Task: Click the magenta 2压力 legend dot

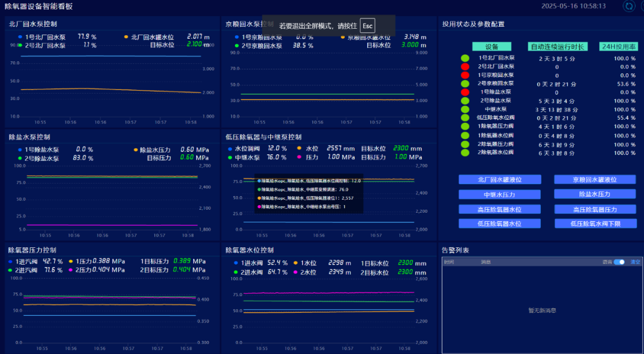Action: point(70,270)
